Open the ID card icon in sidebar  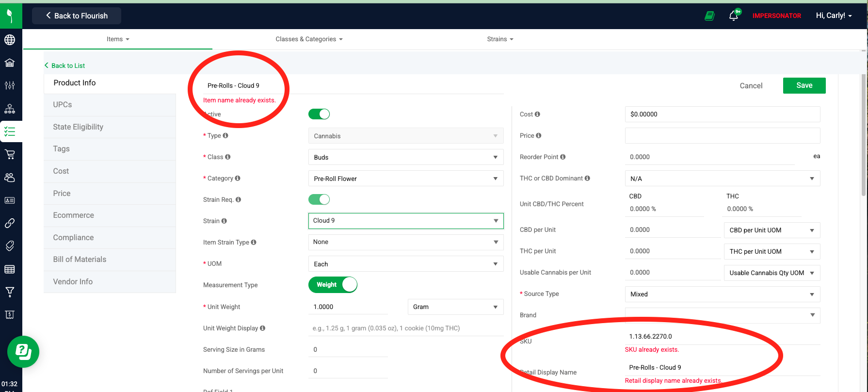[x=10, y=200]
